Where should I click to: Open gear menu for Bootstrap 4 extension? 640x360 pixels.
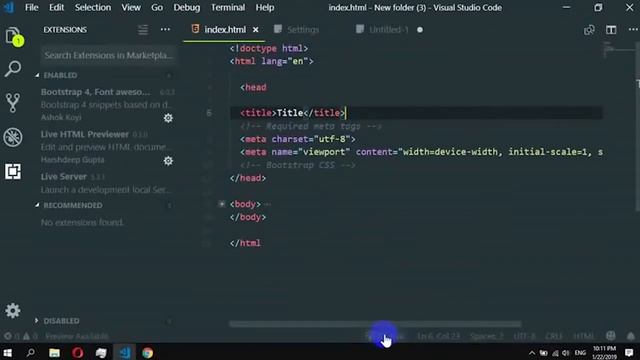click(x=168, y=118)
